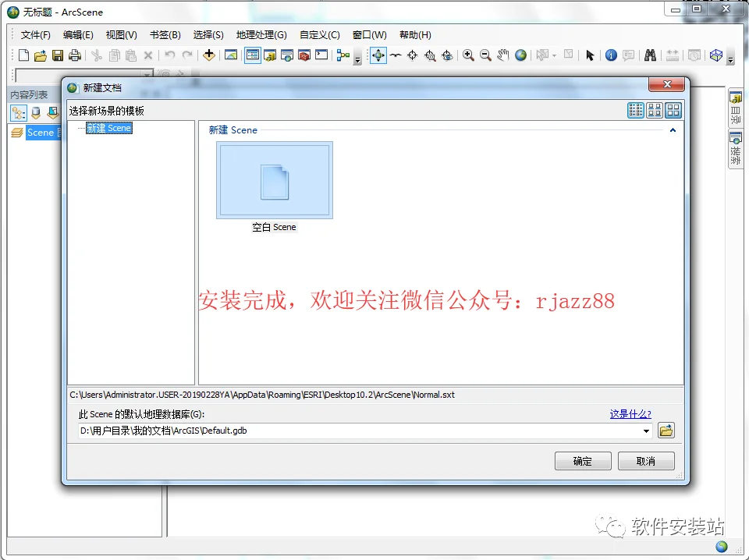
Task: Open the 目录 side tab
Action: (x=735, y=108)
